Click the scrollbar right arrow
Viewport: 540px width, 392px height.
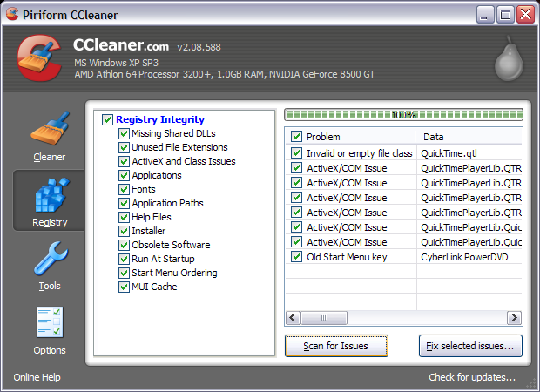(514, 318)
